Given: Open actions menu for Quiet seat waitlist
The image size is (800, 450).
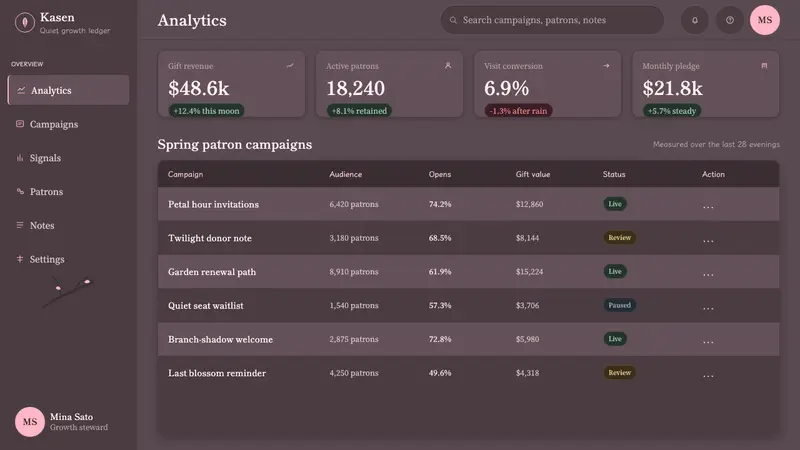Looking at the screenshot, I should [x=708, y=307].
